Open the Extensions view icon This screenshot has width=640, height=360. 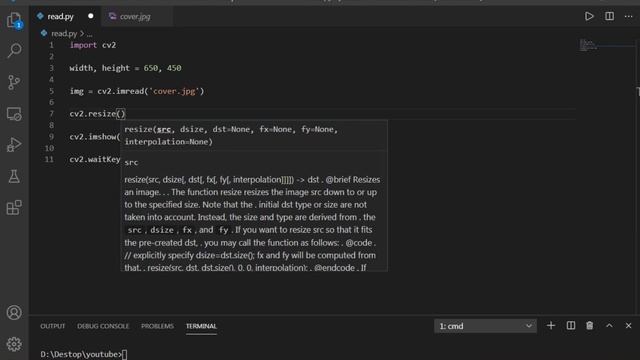(14, 207)
